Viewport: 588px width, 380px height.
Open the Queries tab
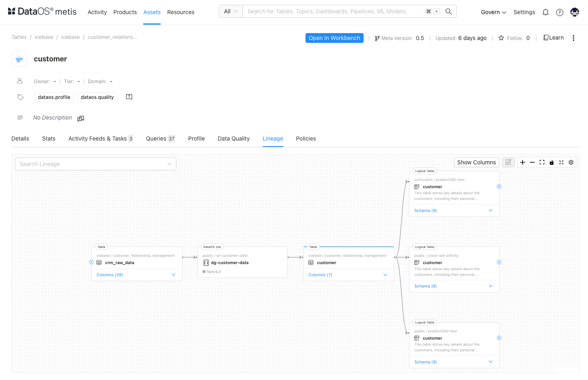[x=161, y=139]
